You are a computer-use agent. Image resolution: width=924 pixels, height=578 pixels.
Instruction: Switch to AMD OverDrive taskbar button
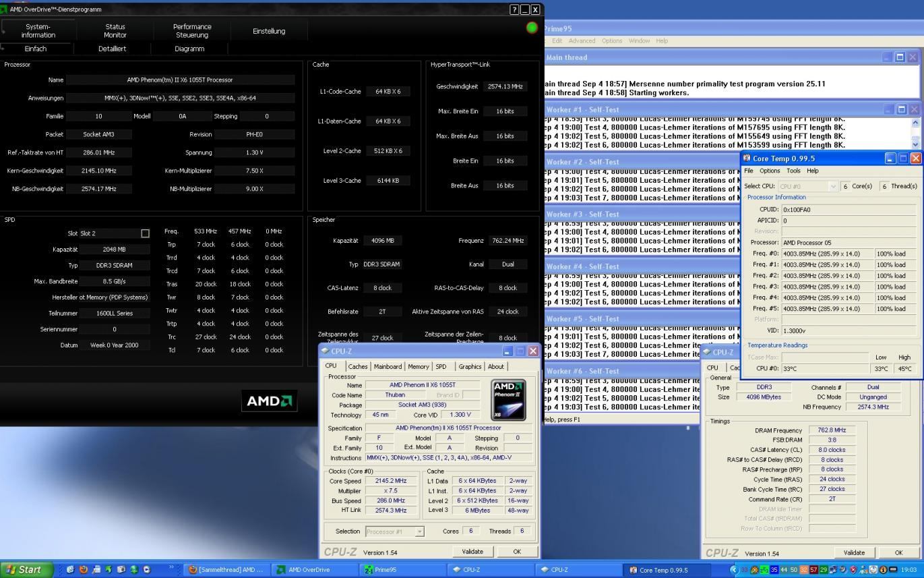pos(314,570)
